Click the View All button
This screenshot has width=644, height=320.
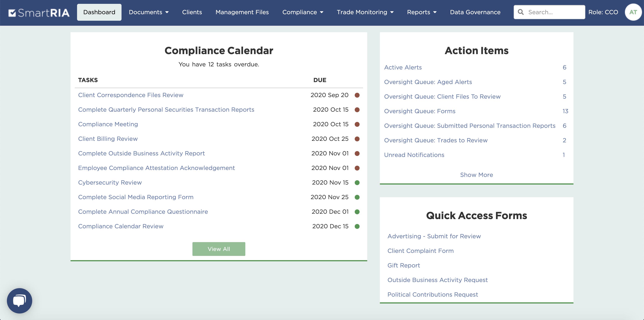click(219, 249)
